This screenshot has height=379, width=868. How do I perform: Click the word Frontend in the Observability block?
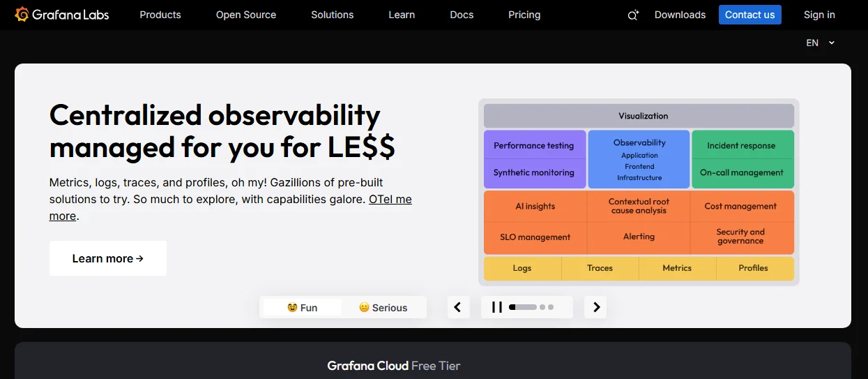tap(639, 167)
